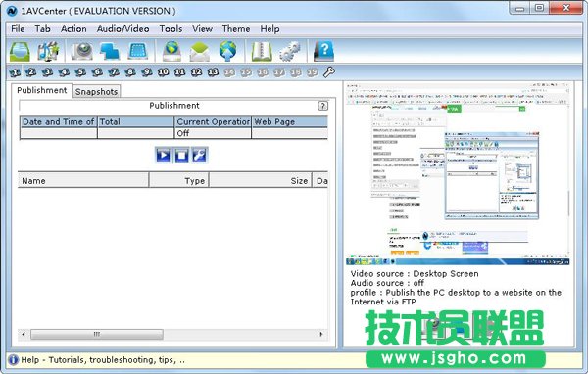Open the Help menu
588x374 pixels.
(269, 28)
